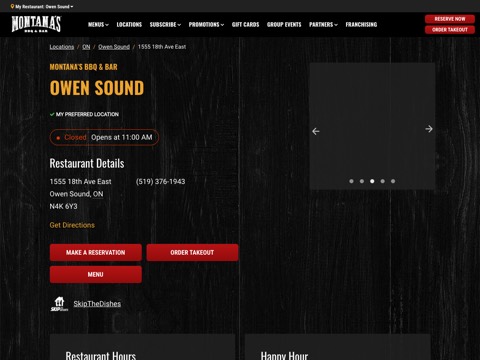Go to the Owen Sound breadcrumb link

[x=114, y=47]
